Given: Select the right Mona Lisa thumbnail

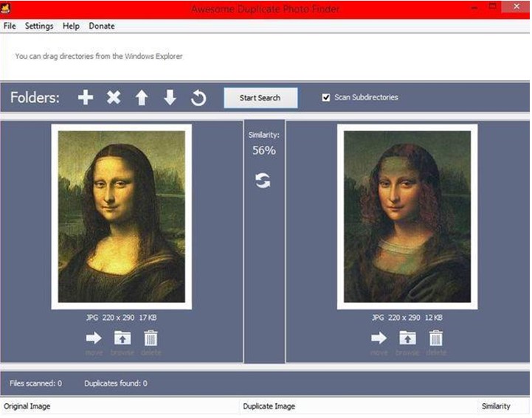Looking at the screenshot, I should tap(407, 217).
